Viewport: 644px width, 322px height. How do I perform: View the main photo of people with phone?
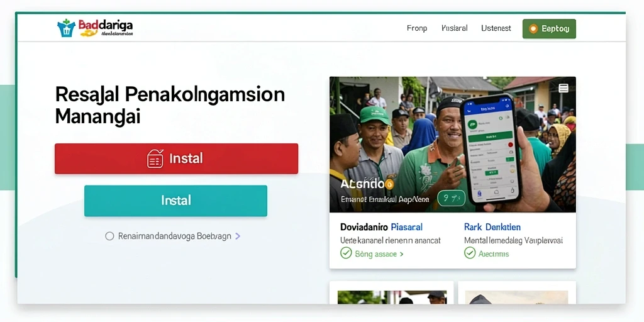tap(453, 145)
